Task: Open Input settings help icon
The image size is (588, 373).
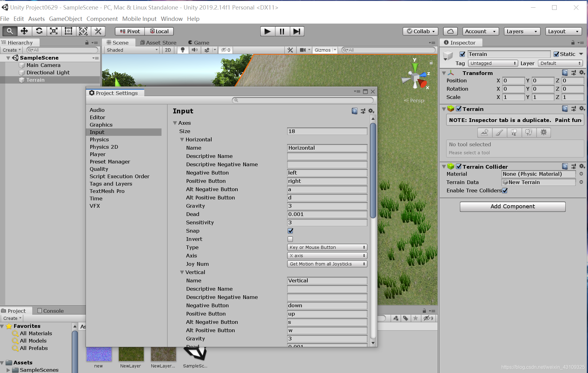Action: coord(355,111)
